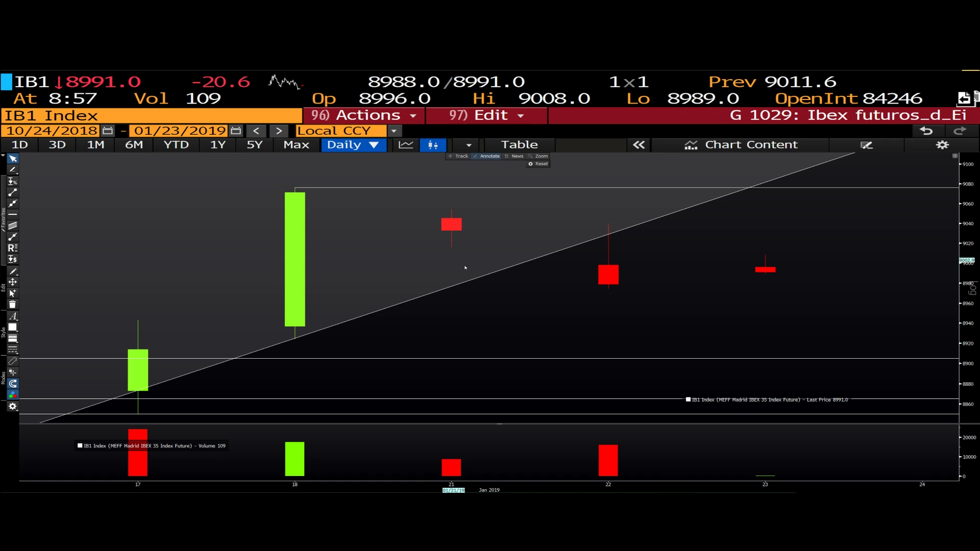Click the Table button
Image resolution: width=980 pixels, height=551 pixels.
coord(519,145)
